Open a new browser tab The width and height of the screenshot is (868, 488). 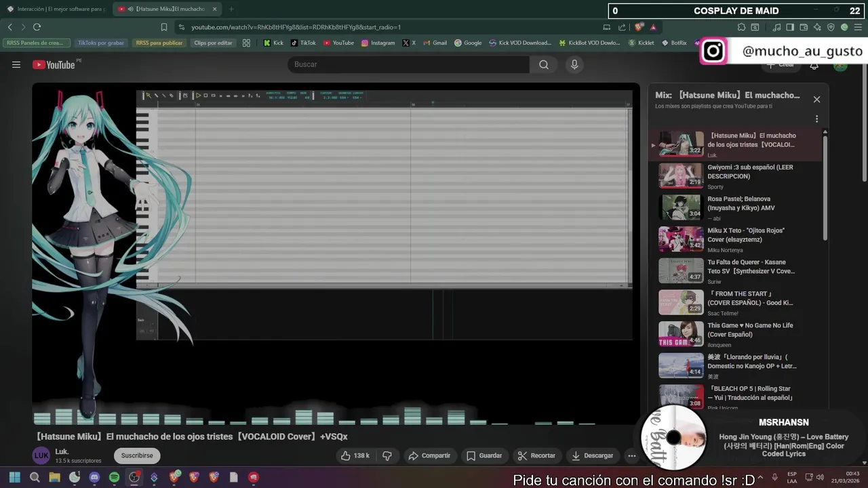231,9
